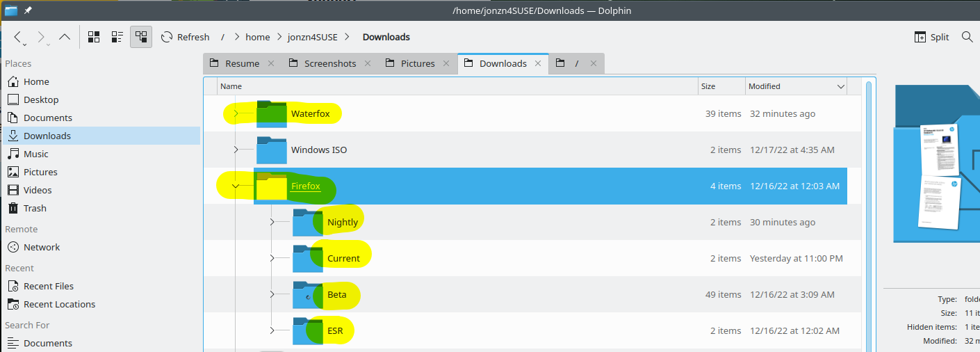The height and width of the screenshot is (352, 980).
Task: Go up to parent folder arrow
Action: coord(65,37)
